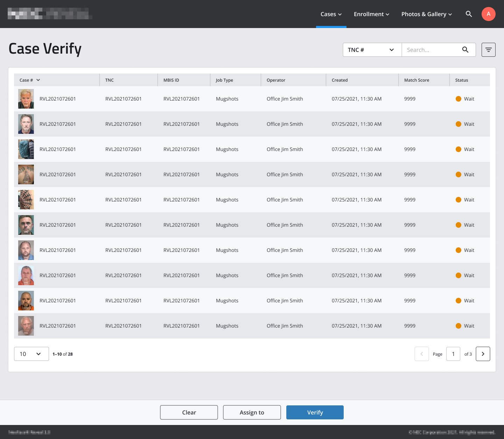
Task: Click the Case Verify page title
Action: (x=45, y=49)
